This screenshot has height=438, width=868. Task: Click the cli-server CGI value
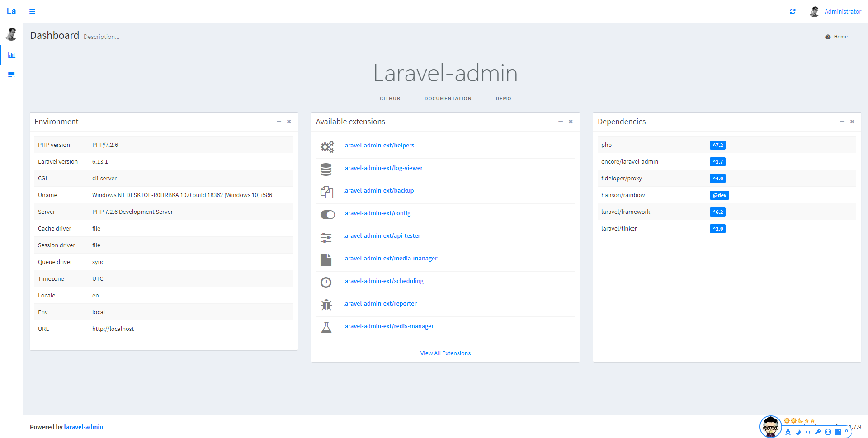[x=104, y=179]
